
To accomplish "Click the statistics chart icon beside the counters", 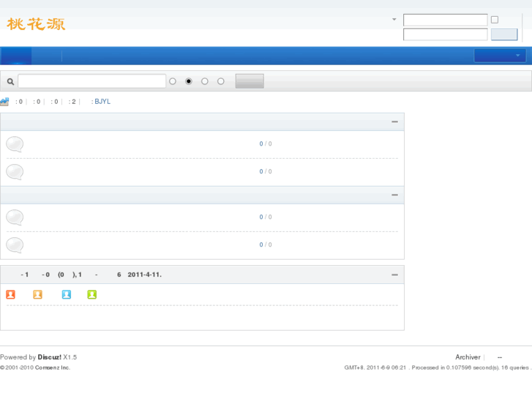I will tap(4, 102).
